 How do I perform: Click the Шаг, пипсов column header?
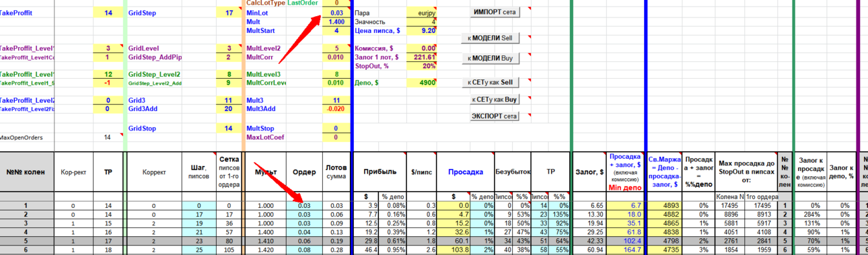(x=199, y=172)
